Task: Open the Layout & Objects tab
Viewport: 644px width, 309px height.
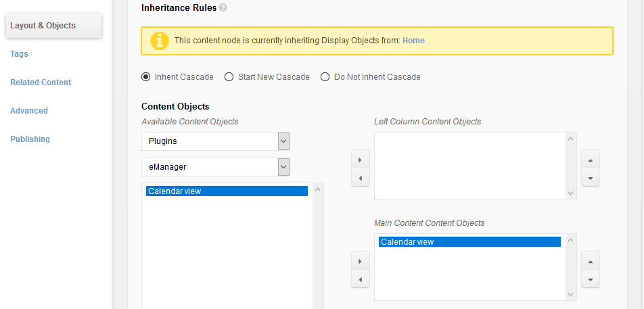Action: (x=53, y=26)
